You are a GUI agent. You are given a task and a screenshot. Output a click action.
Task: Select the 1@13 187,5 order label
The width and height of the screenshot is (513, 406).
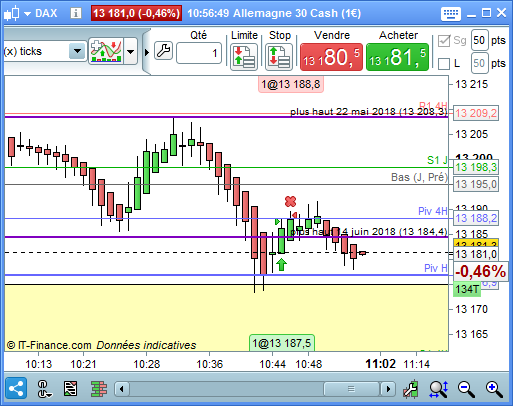tap(282, 343)
